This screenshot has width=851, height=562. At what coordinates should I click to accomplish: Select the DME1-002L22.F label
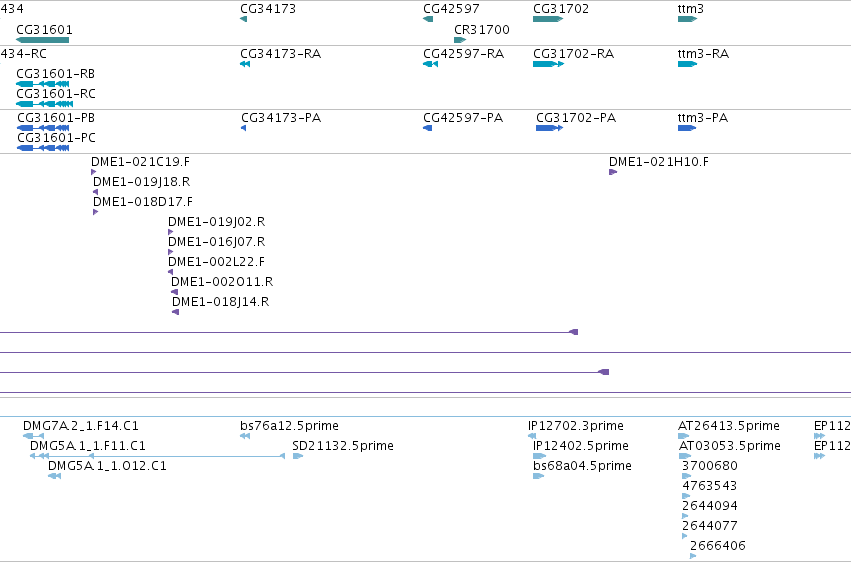point(217,262)
